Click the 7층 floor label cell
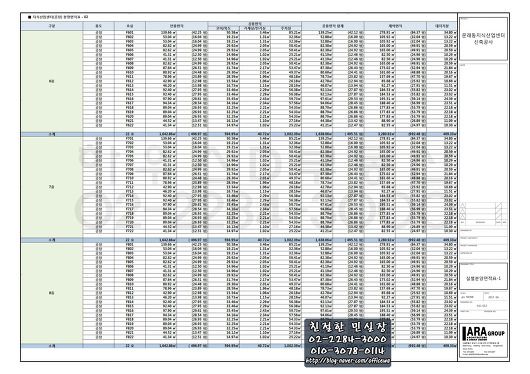 pos(52,187)
